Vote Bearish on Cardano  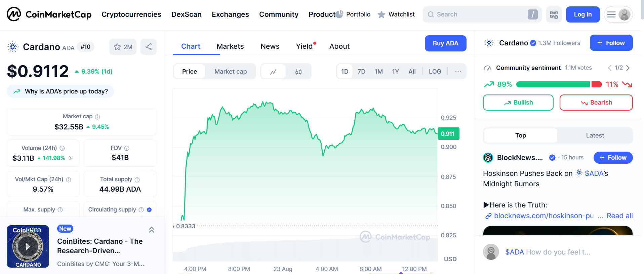pos(596,103)
